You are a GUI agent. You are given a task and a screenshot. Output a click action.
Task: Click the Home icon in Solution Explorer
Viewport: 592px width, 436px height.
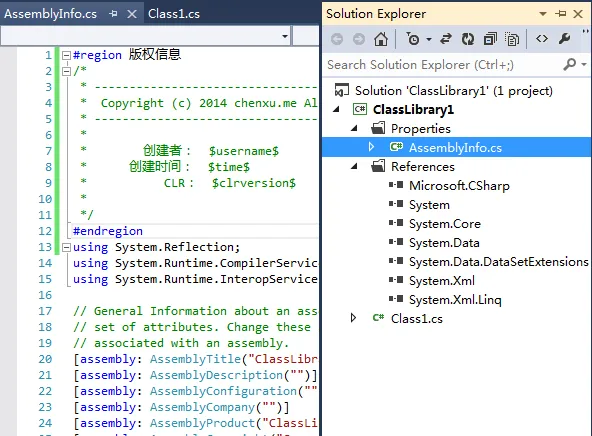[381, 39]
